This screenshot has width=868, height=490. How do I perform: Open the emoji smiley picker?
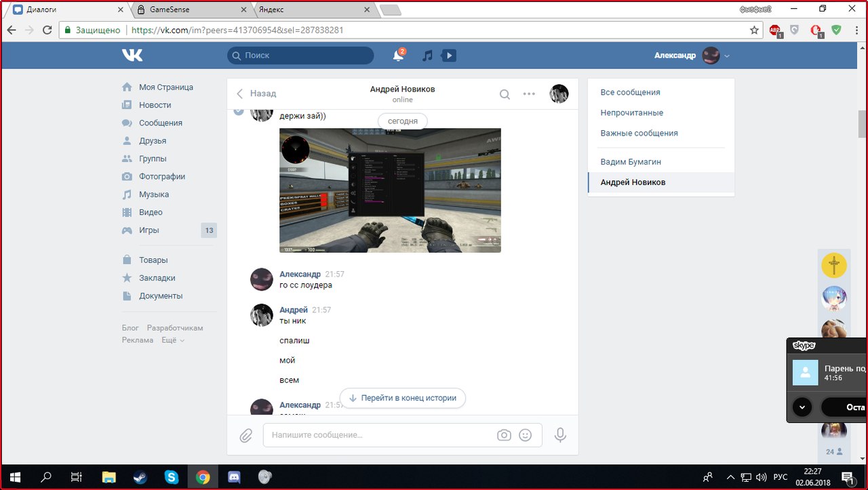(525, 435)
